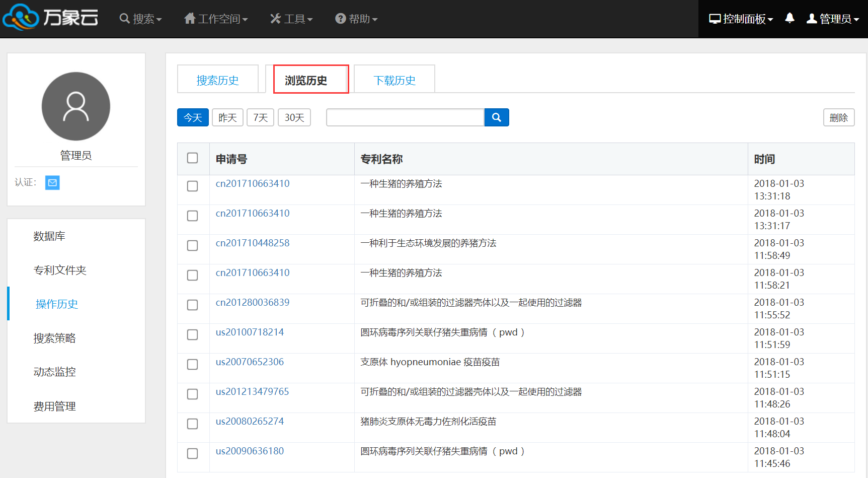868x478 pixels.
Task: Open the 搜索 dropdown in navbar
Action: 140,19
